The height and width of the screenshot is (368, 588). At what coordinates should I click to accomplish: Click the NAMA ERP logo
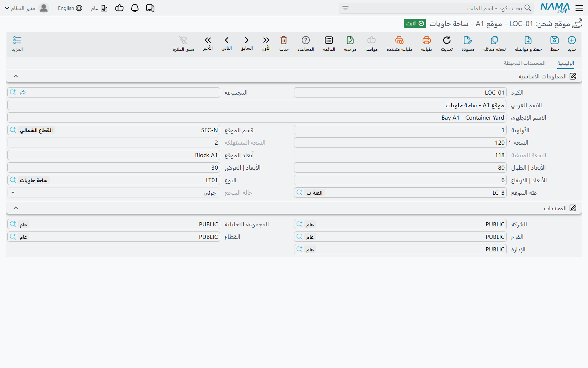pos(555,8)
